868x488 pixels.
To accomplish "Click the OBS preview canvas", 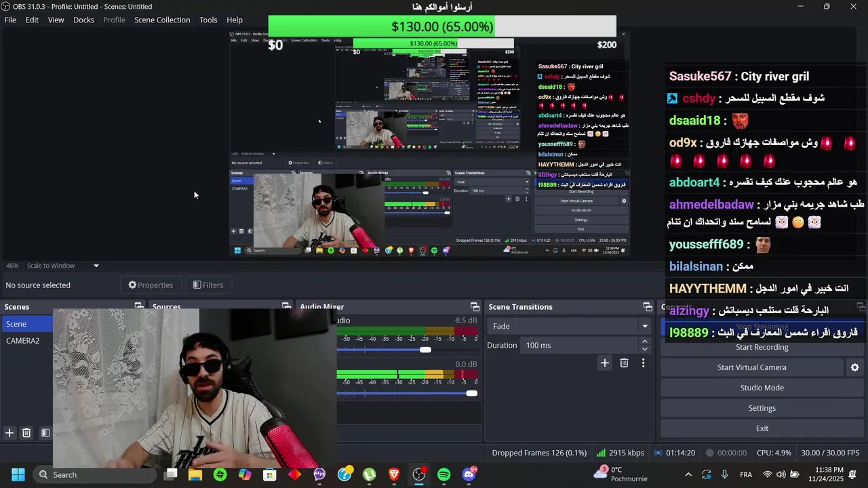I will (430, 145).
